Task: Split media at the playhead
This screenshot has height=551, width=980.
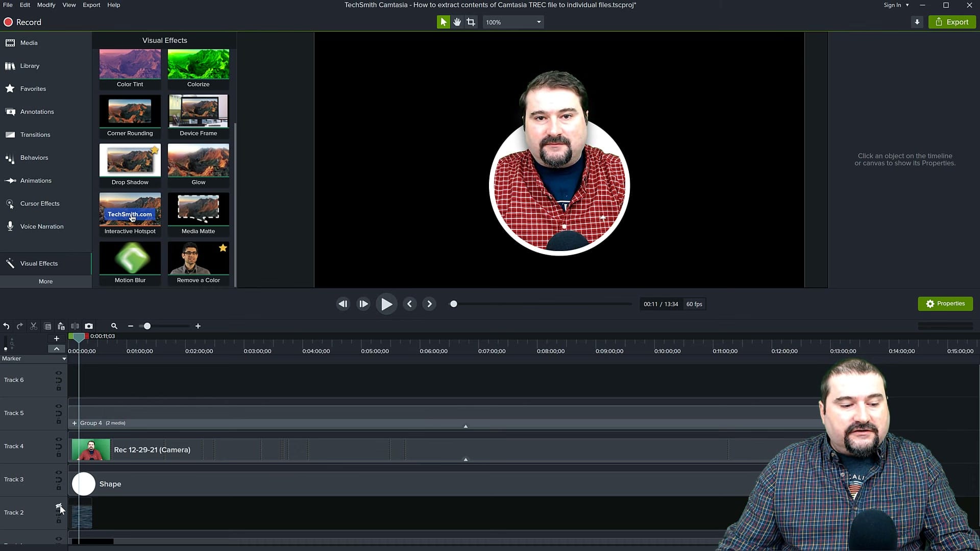Action: 75,326
